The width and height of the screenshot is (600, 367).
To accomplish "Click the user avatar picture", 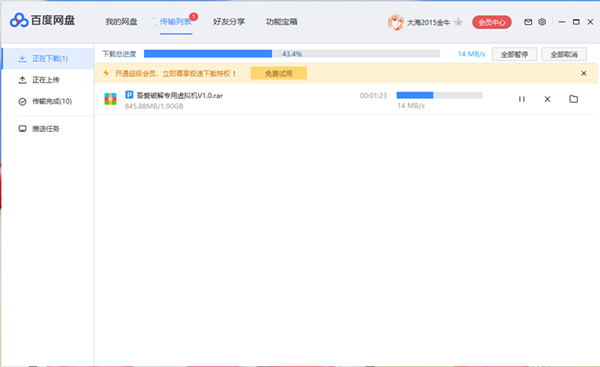I will tap(396, 22).
